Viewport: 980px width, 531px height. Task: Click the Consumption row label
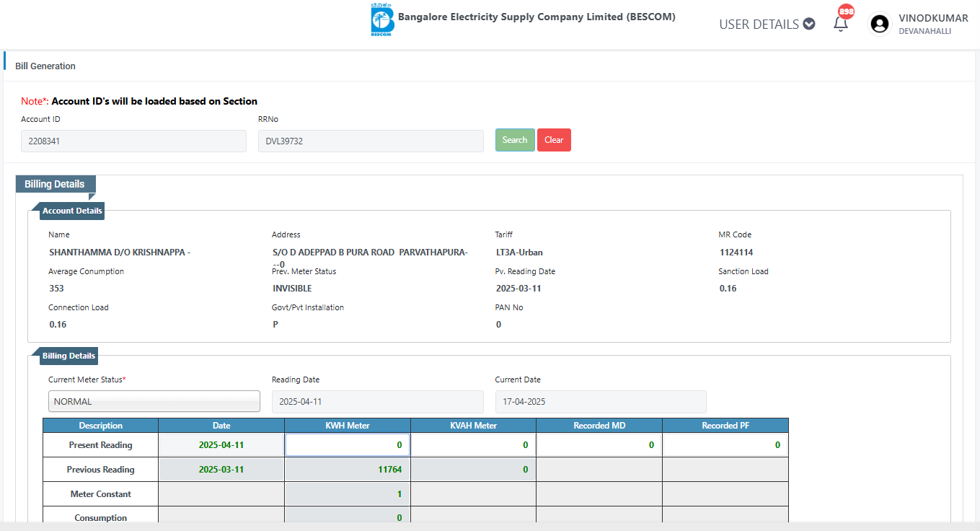point(101,518)
